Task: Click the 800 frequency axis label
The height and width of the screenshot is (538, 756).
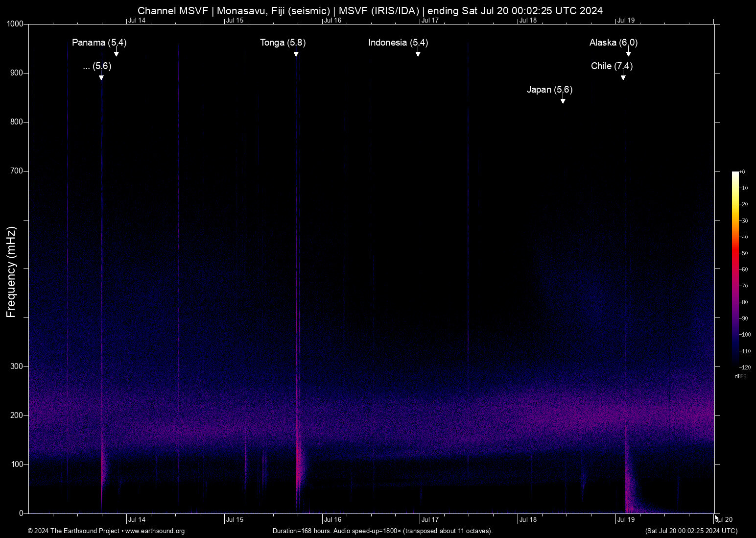Action: (x=17, y=122)
